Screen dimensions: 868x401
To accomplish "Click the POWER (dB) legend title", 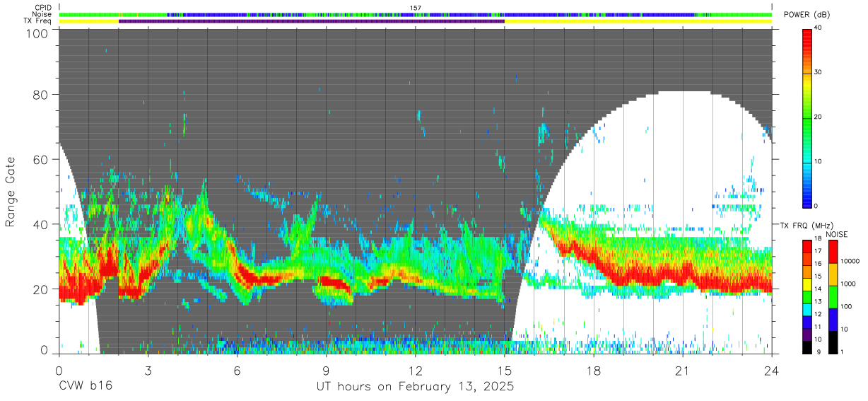I will [x=807, y=15].
